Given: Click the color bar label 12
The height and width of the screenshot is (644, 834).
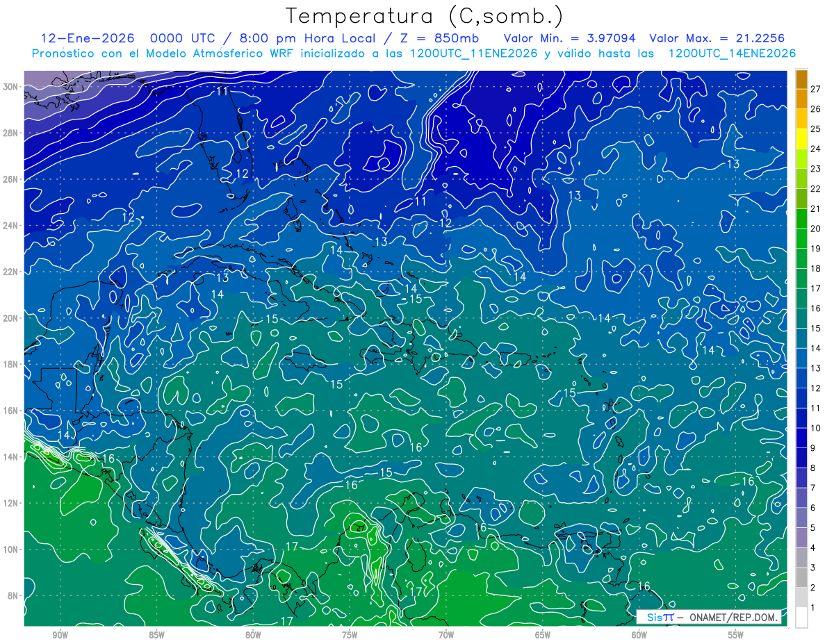Looking at the screenshot, I should [x=816, y=388].
